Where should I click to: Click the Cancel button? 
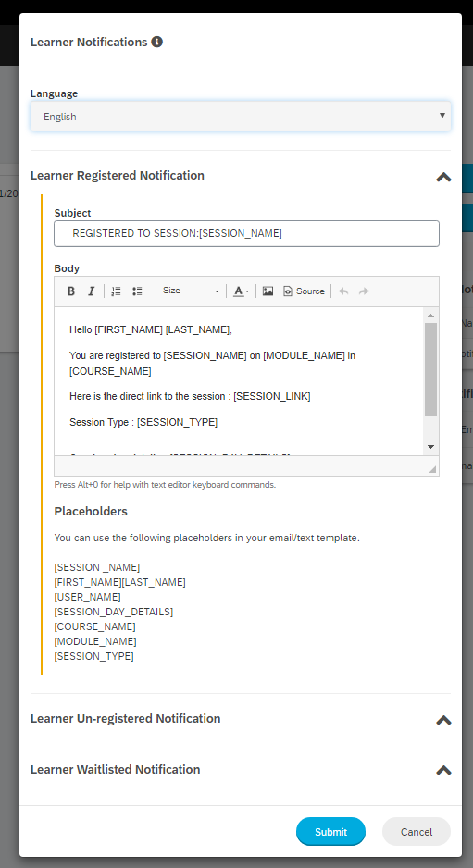(417, 832)
